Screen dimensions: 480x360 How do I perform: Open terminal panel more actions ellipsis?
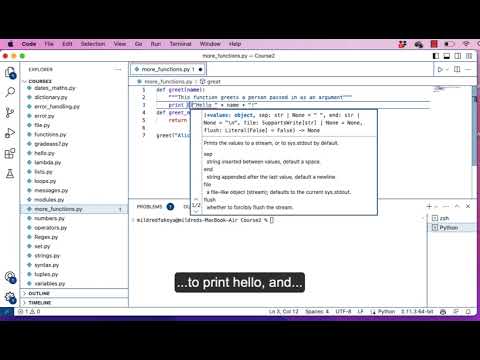click(x=446, y=206)
